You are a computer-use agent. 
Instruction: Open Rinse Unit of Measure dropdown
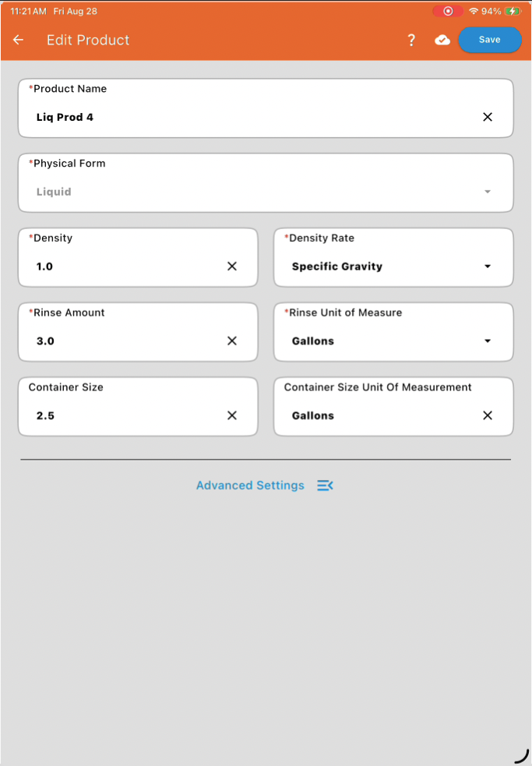[393, 332]
